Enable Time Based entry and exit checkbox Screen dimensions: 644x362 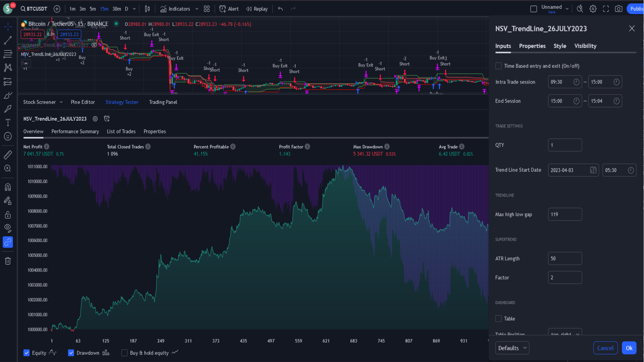[x=498, y=66]
